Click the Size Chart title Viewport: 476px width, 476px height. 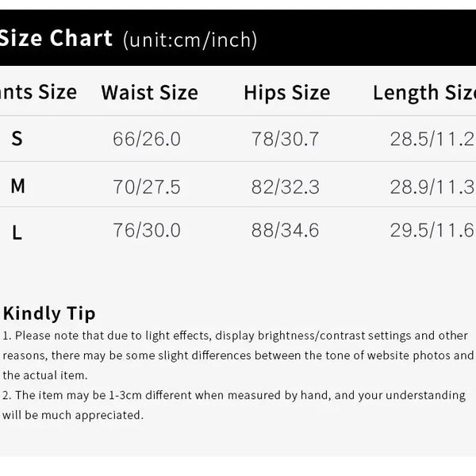coord(56,38)
